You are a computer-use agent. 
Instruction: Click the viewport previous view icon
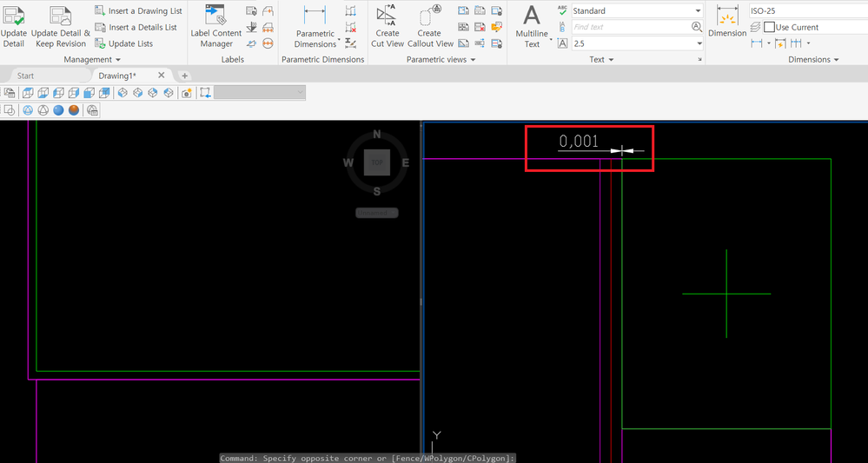206,93
